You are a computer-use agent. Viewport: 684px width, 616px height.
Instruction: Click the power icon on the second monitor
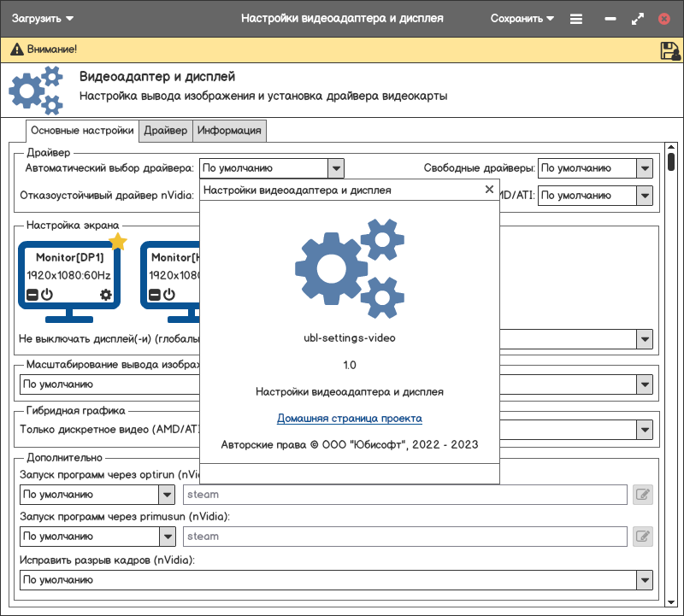[169, 295]
